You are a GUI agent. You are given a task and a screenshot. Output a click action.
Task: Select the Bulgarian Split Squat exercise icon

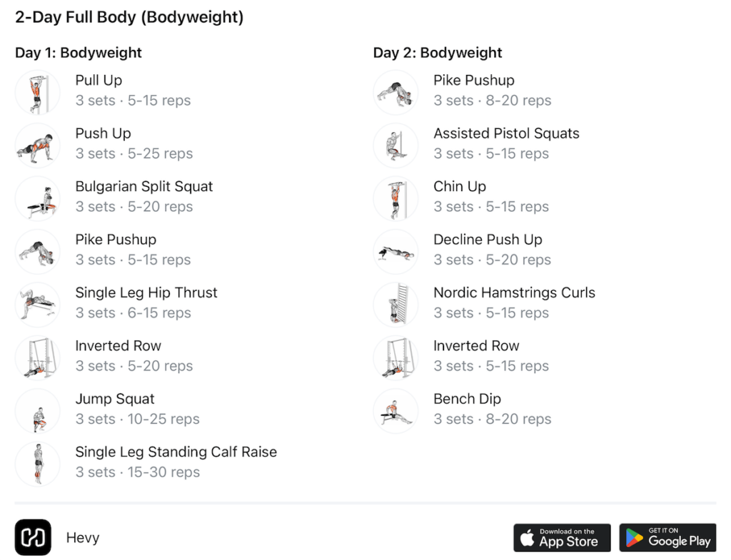coord(37,198)
